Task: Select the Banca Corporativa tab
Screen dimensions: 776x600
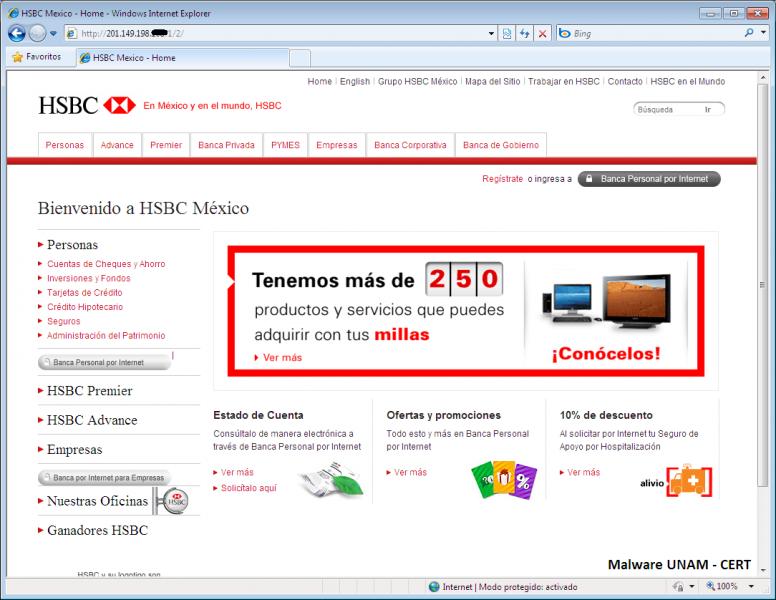Action: click(410, 145)
